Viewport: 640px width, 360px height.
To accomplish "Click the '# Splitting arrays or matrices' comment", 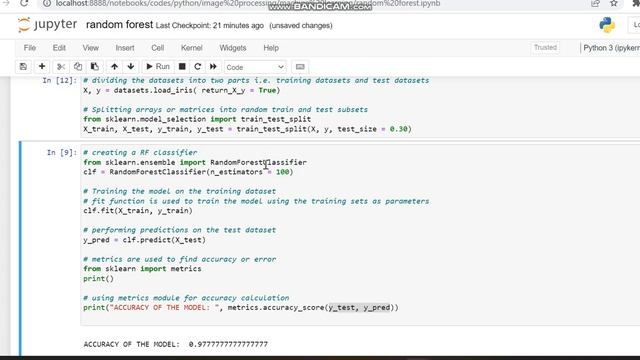I will 225,109.
